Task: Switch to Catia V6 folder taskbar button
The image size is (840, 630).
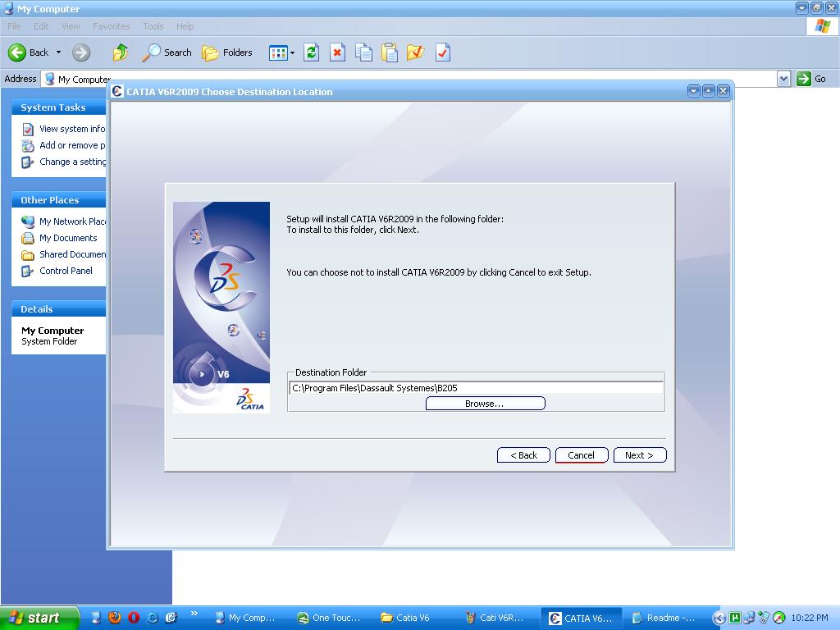Action: click(413, 618)
